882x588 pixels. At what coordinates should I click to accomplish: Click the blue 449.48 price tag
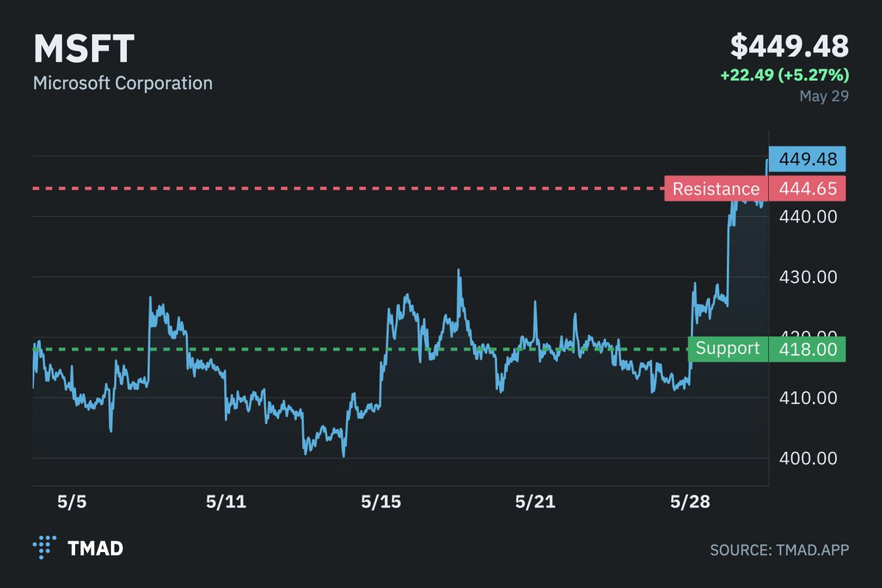click(x=807, y=159)
